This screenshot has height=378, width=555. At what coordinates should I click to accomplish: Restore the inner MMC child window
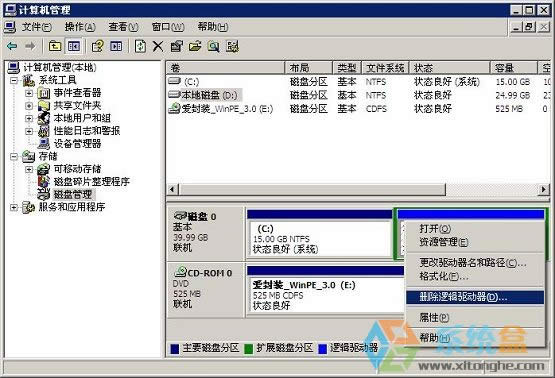click(x=530, y=27)
